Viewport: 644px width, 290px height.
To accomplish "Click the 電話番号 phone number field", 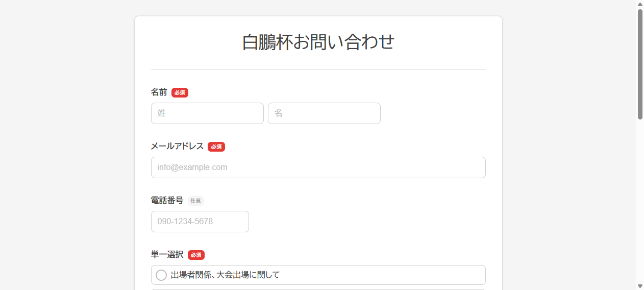I will [x=200, y=222].
